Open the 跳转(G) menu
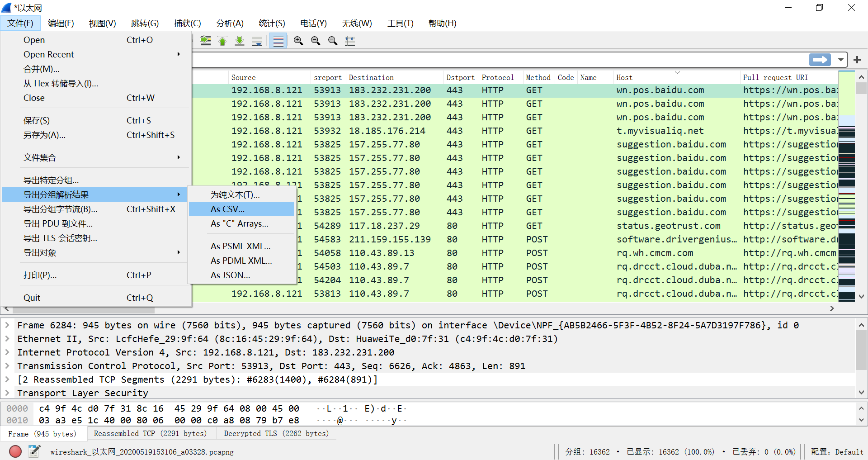The height and width of the screenshot is (460, 868). pyautogui.click(x=145, y=23)
